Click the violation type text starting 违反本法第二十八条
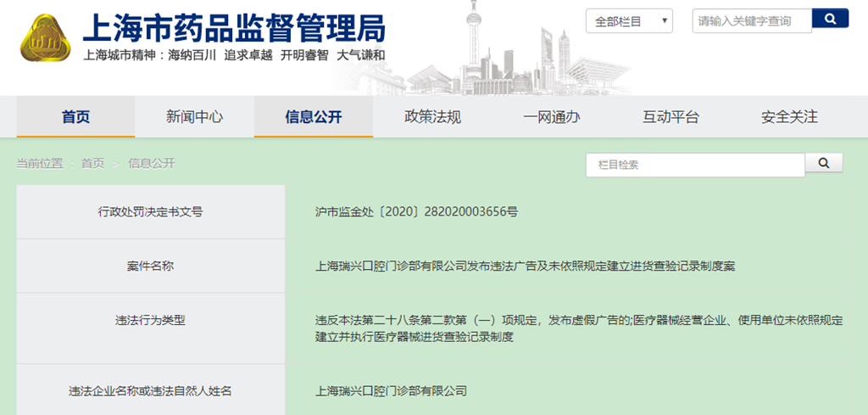This screenshot has width=868, height=415. 578,328
